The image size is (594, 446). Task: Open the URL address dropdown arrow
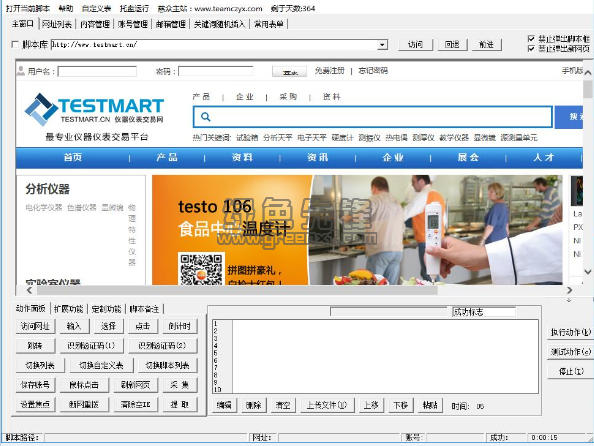[383, 45]
